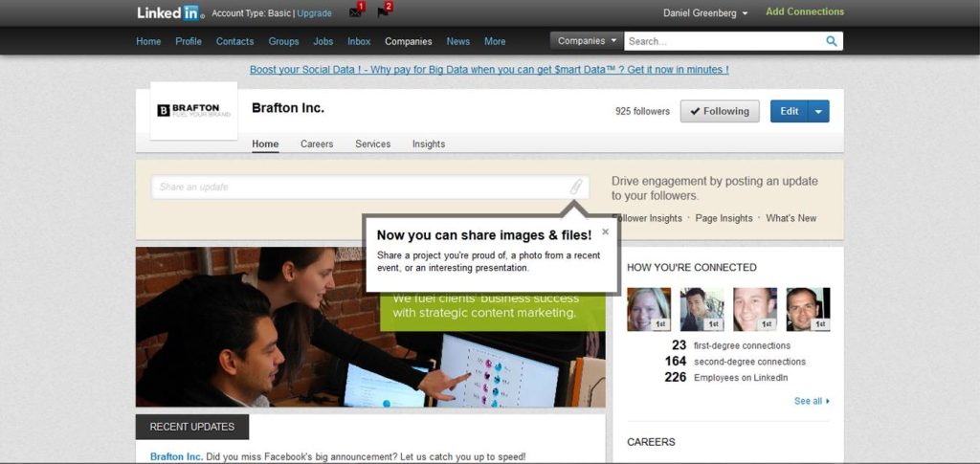The height and width of the screenshot is (464, 980).
Task: Click Add Connections link
Action: (804, 11)
